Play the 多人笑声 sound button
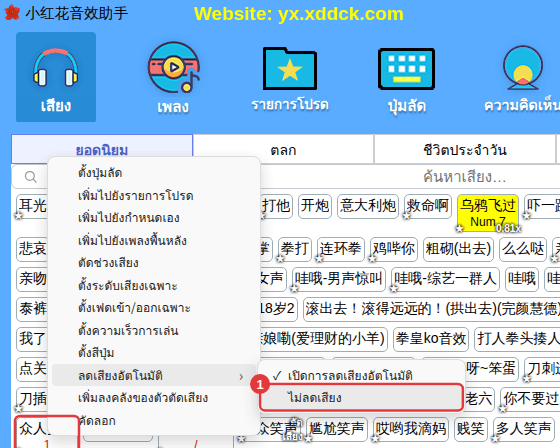 524,429
